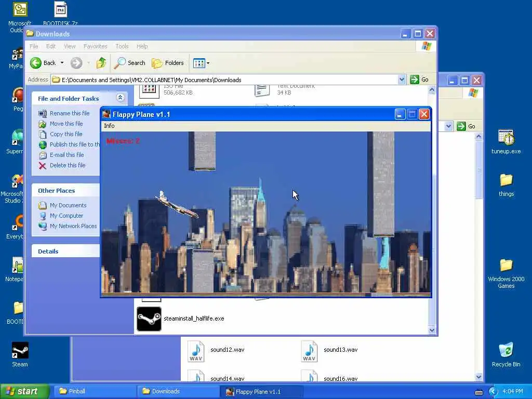
Task: Expand the back window address dropdown
Action: (448, 126)
